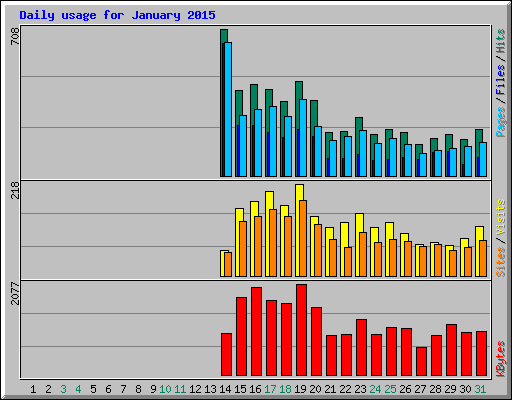The width and height of the screenshot is (512, 400).
Task: Click the green hits bar for day 23
Action: click(x=359, y=124)
